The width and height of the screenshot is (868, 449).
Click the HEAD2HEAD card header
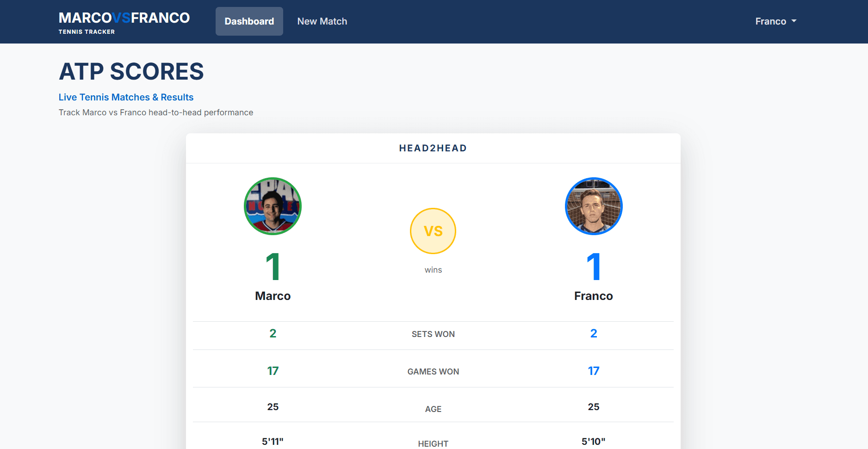[x=433, y=148]
